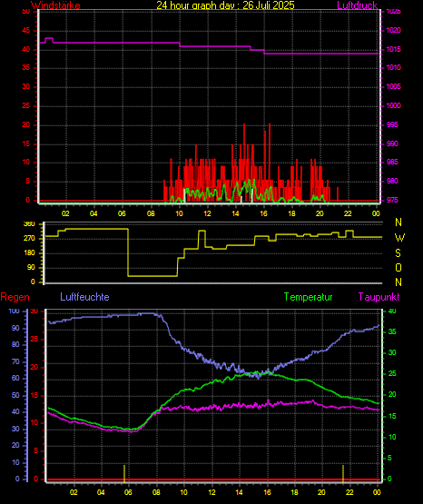Screen dimensions: 423x504
Task: Select the red Regen legend label
Action: (x=15, y=297)
